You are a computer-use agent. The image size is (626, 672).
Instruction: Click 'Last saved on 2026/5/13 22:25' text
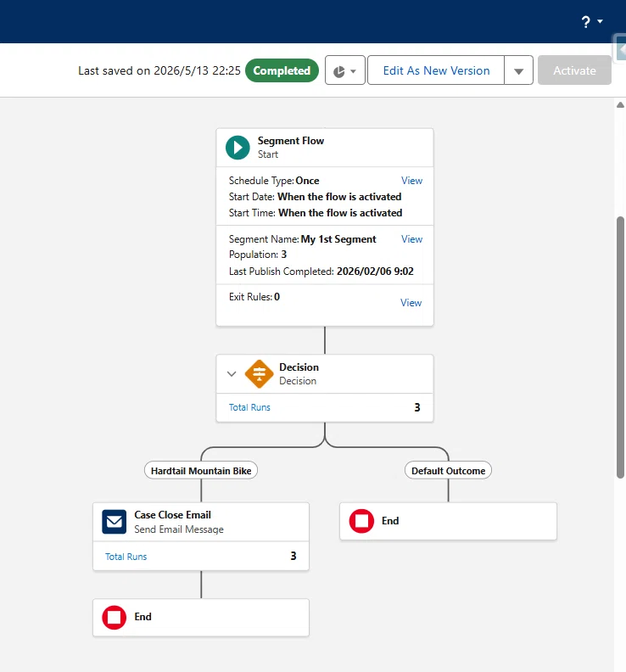click(159, 70)
